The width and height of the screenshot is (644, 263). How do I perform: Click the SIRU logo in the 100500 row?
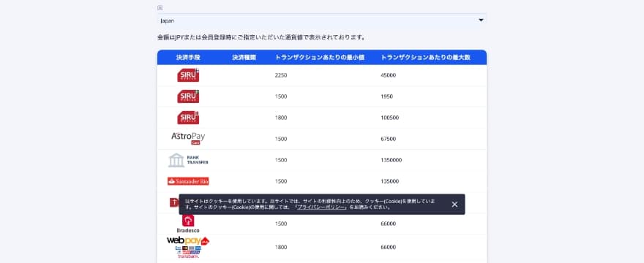point(188,118)
